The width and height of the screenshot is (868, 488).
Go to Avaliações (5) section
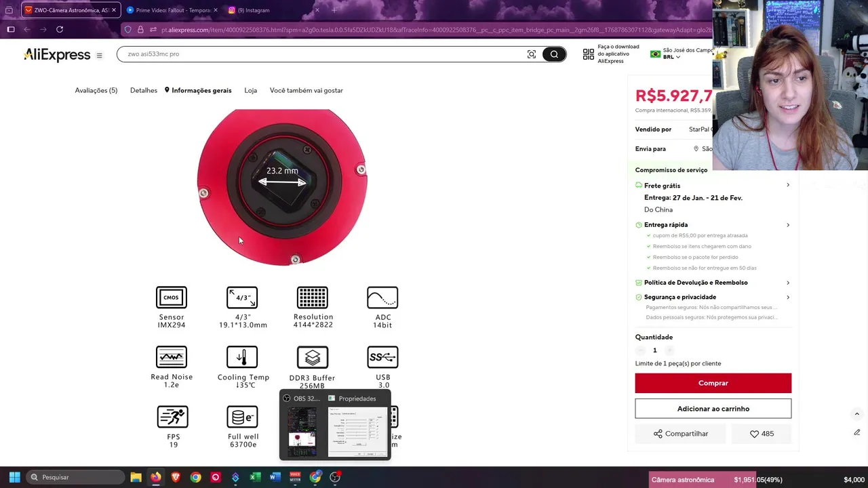pos(96,90)
